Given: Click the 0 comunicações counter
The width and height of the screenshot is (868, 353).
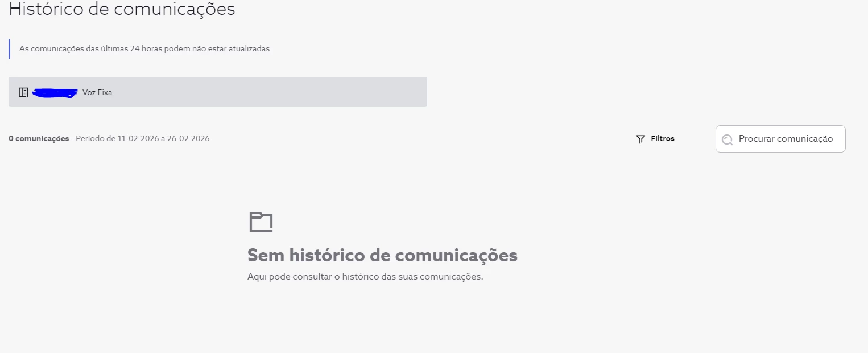Looking at the screenshot, I should click(x=39, y=139).
